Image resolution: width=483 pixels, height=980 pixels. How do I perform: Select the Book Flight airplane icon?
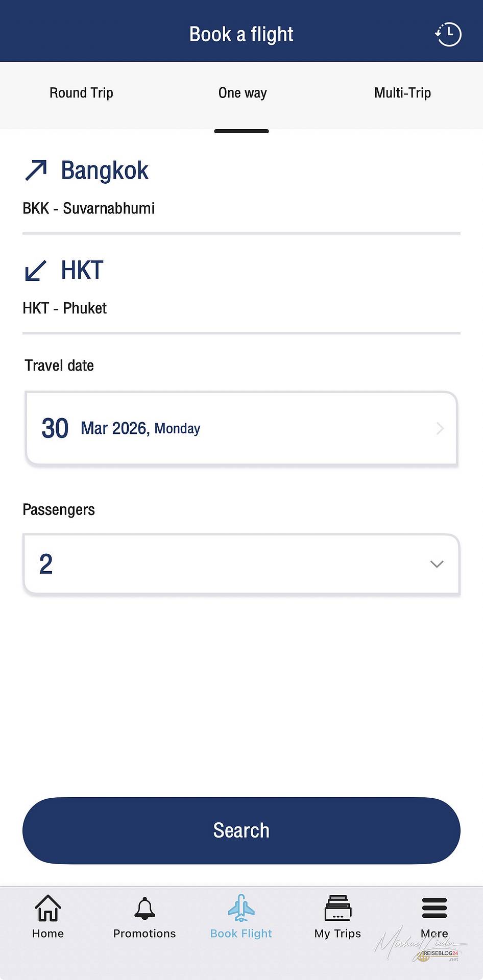[x=241, y=909]
